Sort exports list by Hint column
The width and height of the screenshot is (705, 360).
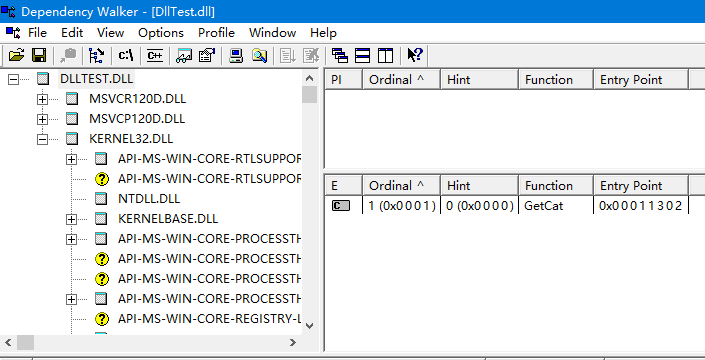[x=480, y=186]
